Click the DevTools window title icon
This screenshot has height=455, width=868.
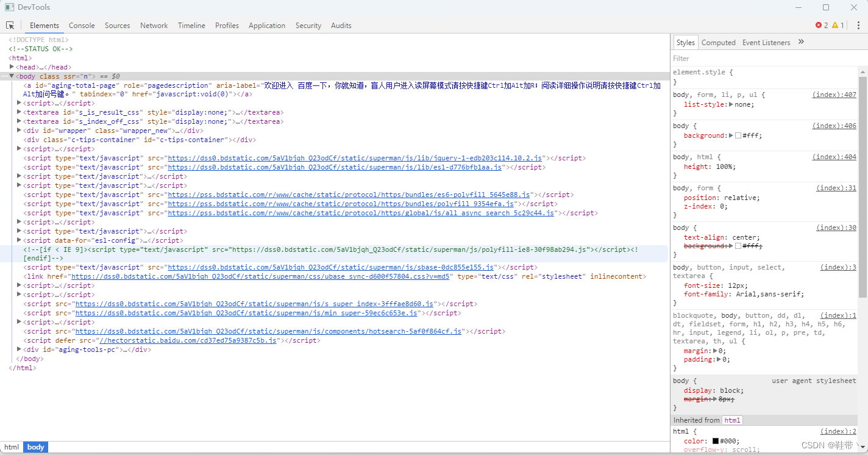[8, 7]
